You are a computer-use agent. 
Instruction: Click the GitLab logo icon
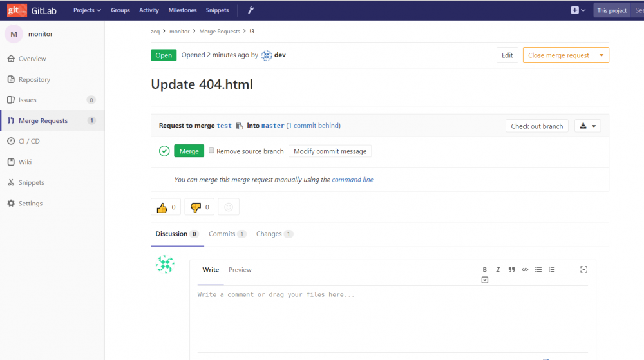[17, 10]
